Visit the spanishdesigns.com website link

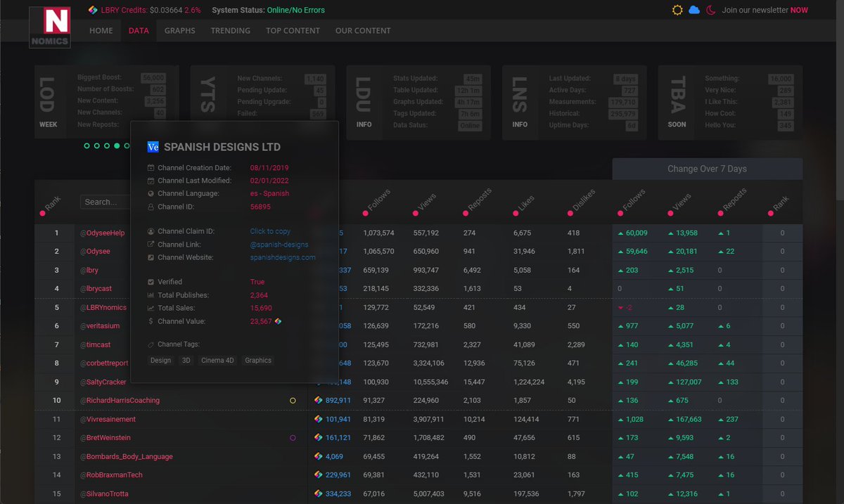[x=283, y=257]
